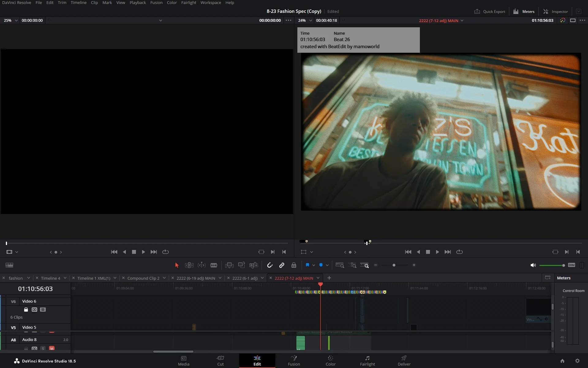The height and width of the screenshot is (368, 588).
Task: Expand the viewer zoom level 24% dropdown
Action: pyautogui.click(x=311, y=20)
